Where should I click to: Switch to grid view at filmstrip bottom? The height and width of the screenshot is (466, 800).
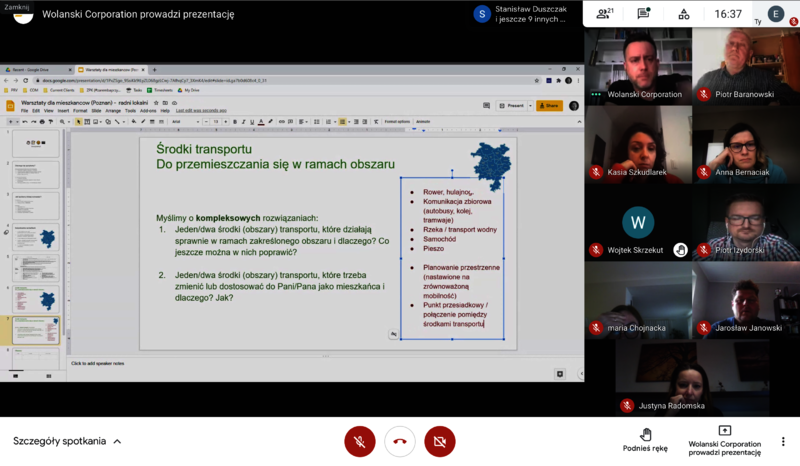[x=48, y=376]
